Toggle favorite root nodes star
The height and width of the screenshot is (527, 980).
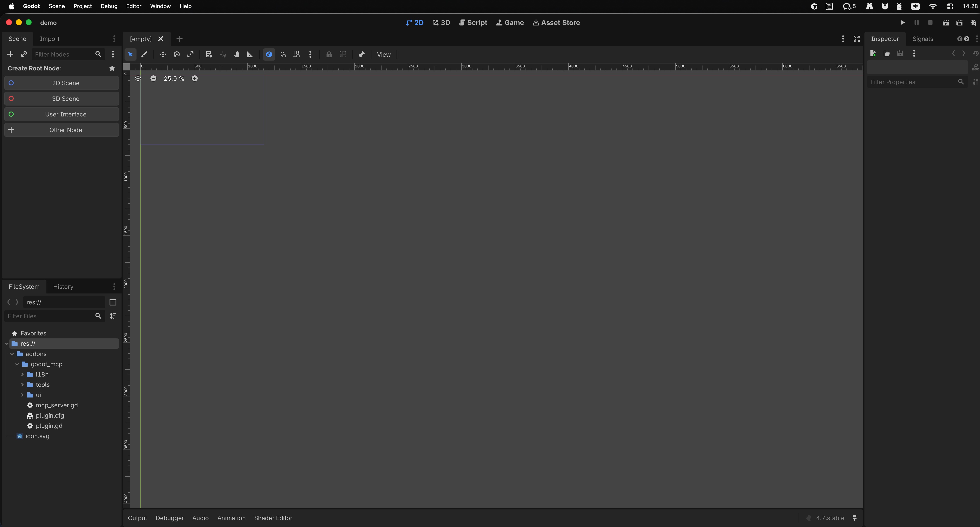112,68
